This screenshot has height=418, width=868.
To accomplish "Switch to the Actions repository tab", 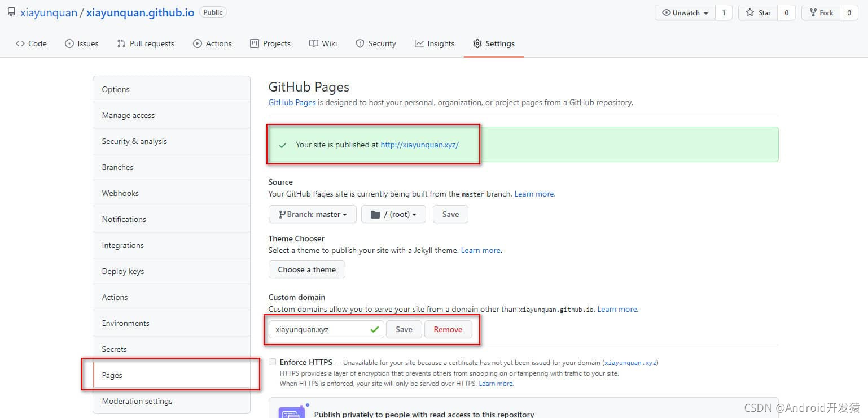I will 212,43.
